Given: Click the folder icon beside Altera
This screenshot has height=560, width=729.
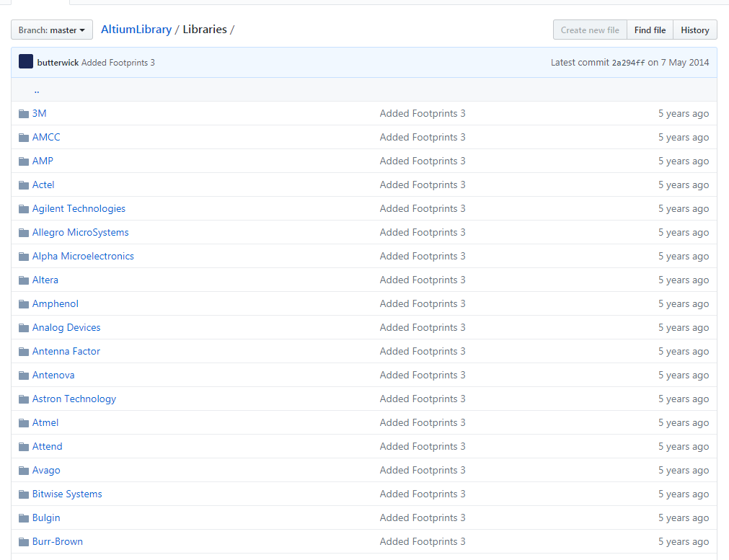Looking at the screenshot, I should coord(24,280).
